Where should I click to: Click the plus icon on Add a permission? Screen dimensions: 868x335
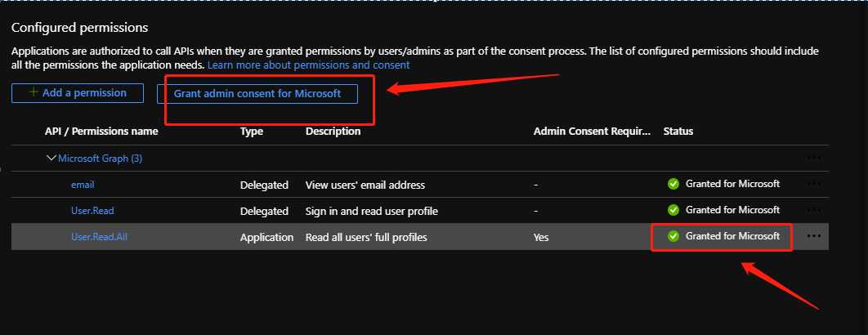(34, 92)
